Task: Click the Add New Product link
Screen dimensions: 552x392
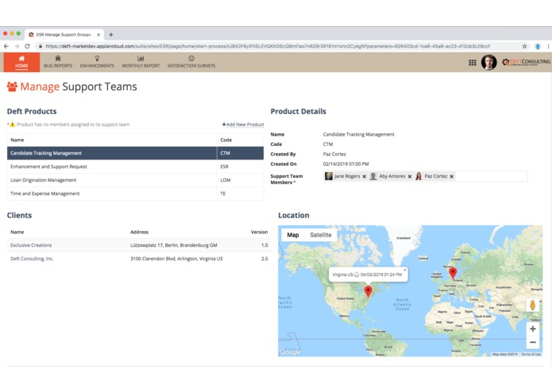Action: (243, 125)
